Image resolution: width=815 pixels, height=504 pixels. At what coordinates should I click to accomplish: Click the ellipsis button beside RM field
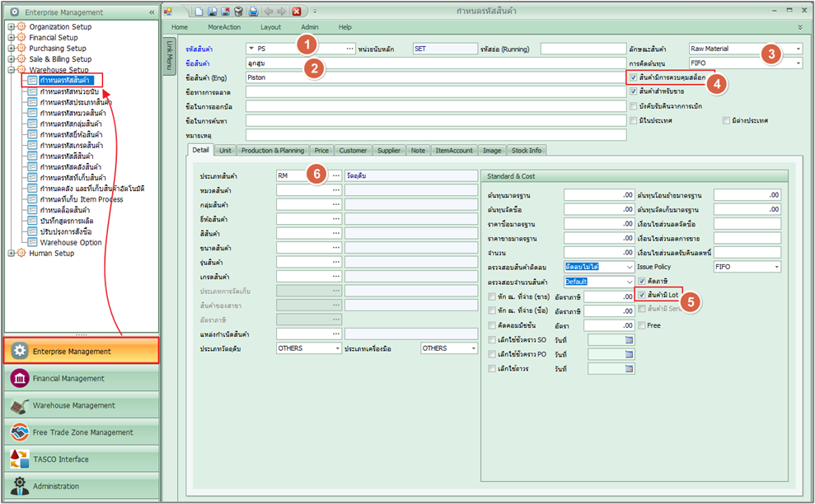(335, 176)
